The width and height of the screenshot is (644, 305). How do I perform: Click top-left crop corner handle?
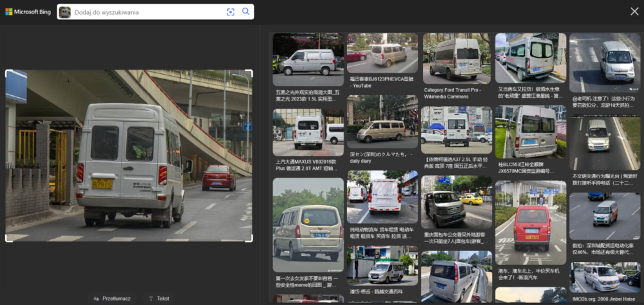click(7, 72)
